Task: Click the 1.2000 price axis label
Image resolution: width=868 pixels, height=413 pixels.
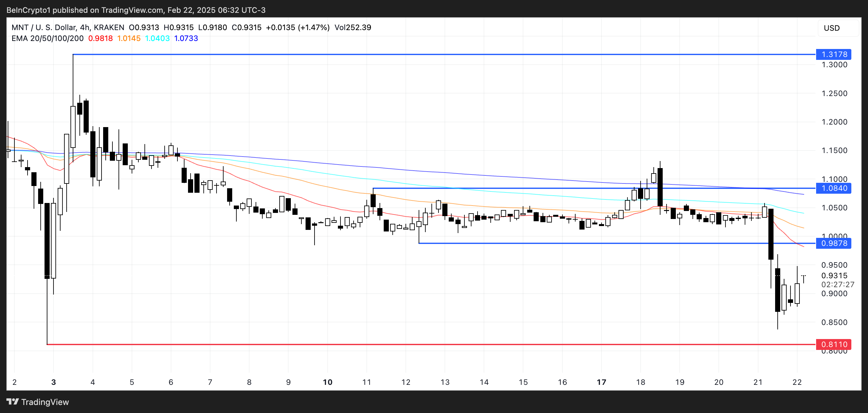Action: 834,122
